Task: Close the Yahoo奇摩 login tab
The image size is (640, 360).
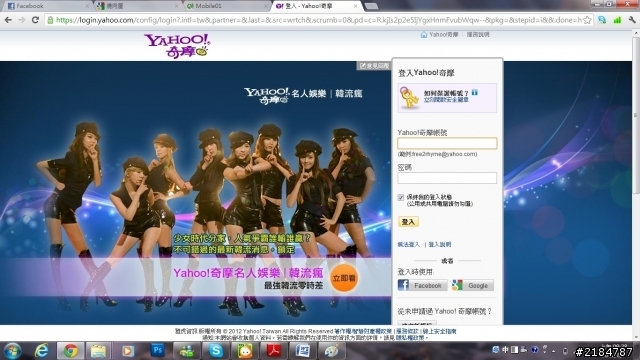Action: [x=355, y=6]
